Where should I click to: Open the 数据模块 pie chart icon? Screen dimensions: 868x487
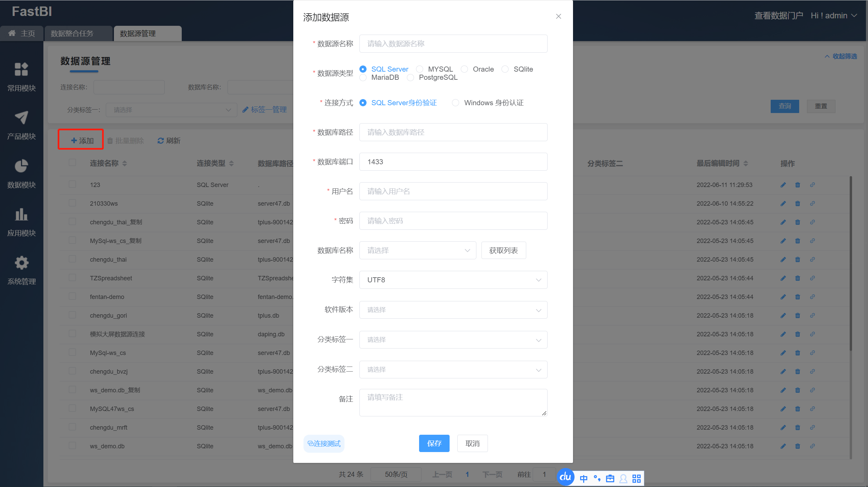pyautogui.click(x=21, y=166)
